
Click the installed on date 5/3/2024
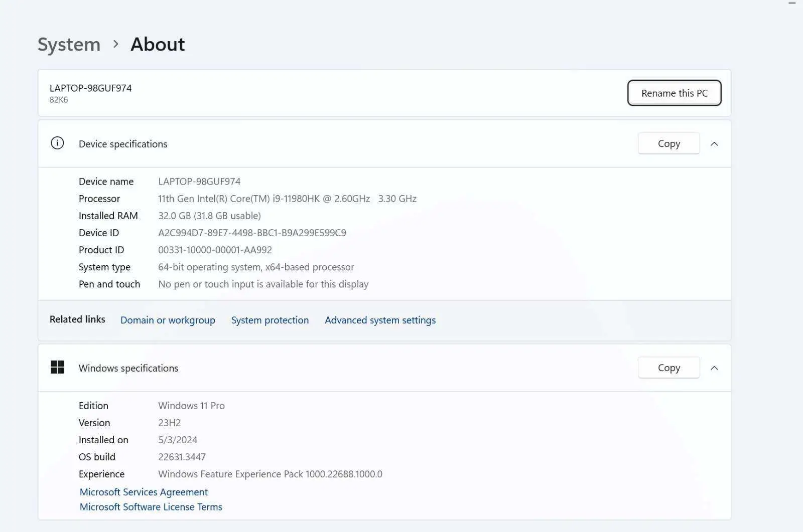(x=178, y=440)
